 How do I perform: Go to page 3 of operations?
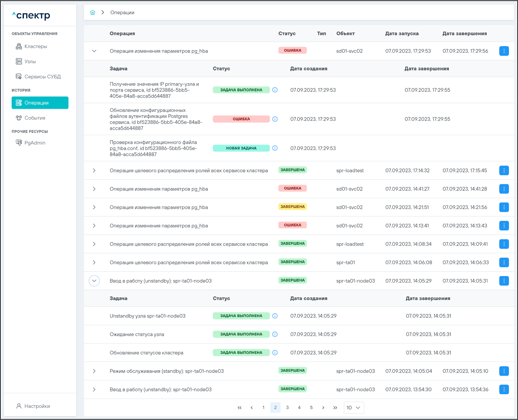tap(287, 408)
